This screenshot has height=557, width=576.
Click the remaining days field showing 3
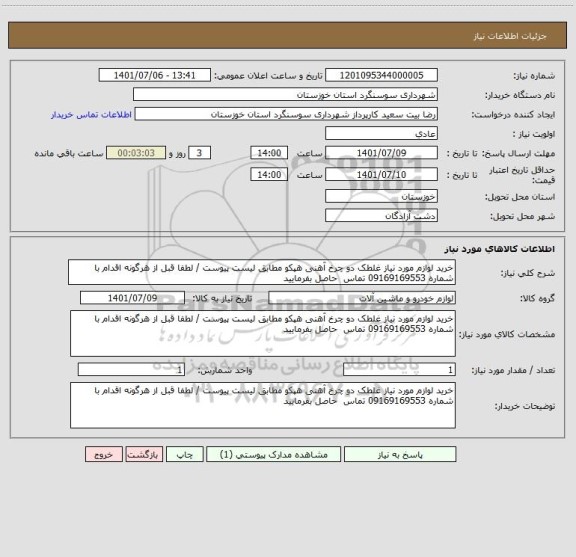pos(199,153)
